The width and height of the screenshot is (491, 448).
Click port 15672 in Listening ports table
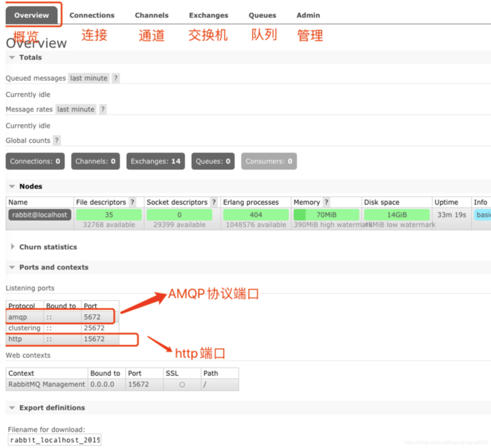point(94,339)
